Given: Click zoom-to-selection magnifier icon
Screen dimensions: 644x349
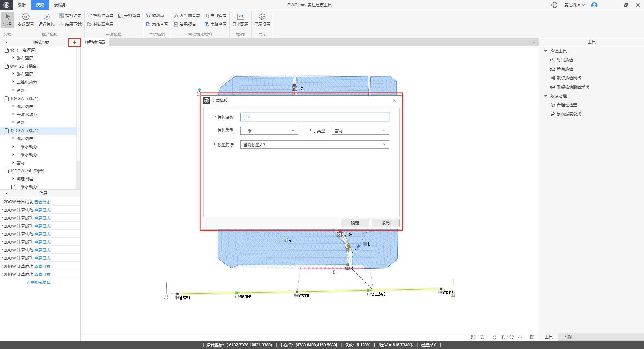Looking at the screenshot, I should click(x=482, y=337).
